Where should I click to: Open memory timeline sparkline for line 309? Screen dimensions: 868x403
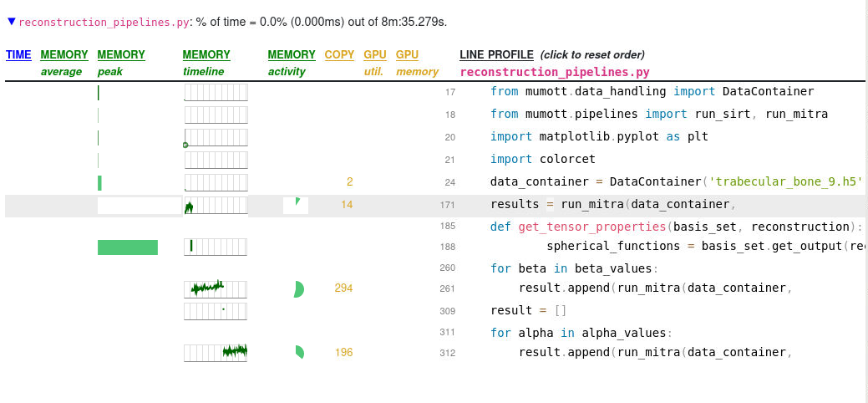216,311
